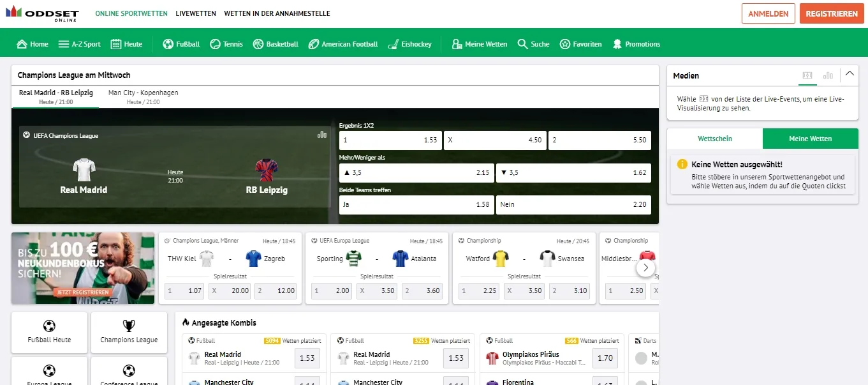The width and height of the screenshot is (868, 385).
Task: Click the ANMELDEN button
Action: (x=768, y=13)
